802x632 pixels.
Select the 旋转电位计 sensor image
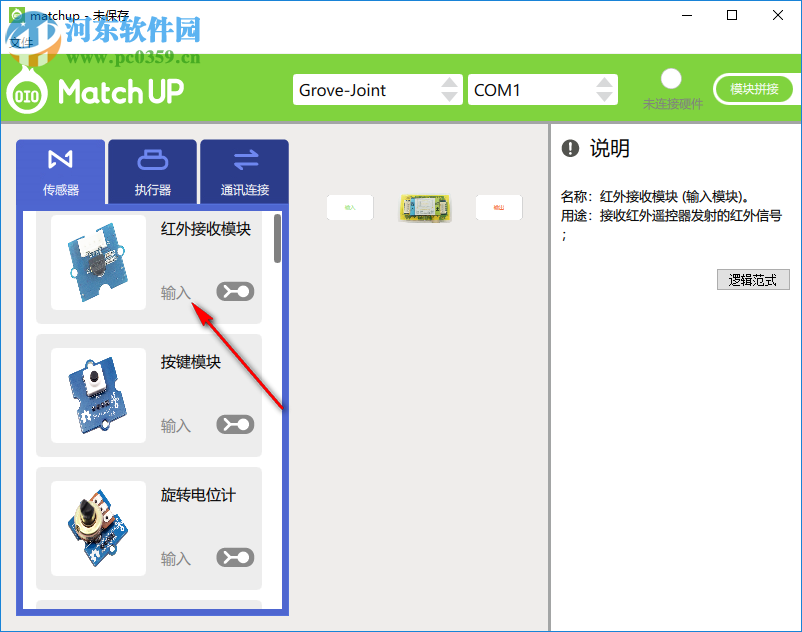tap(97, 525)
